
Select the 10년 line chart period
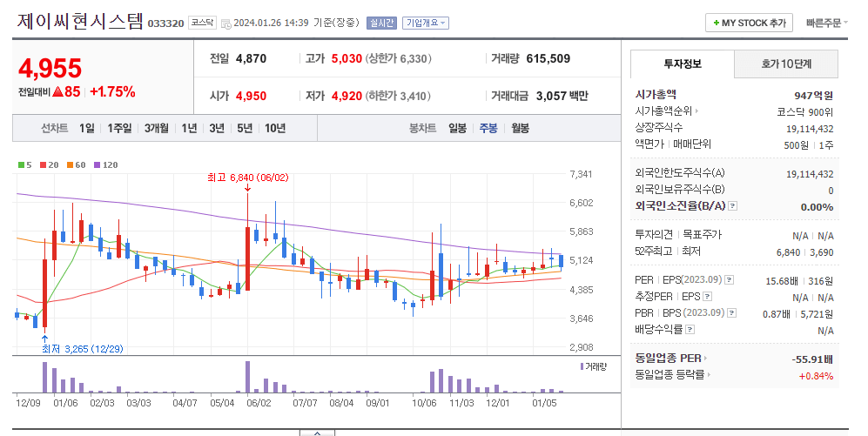point(275,129)
